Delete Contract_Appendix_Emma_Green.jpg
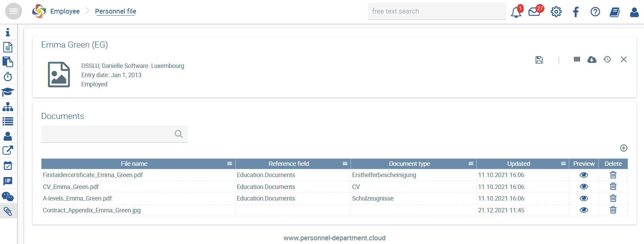 (x=613, y=210)
